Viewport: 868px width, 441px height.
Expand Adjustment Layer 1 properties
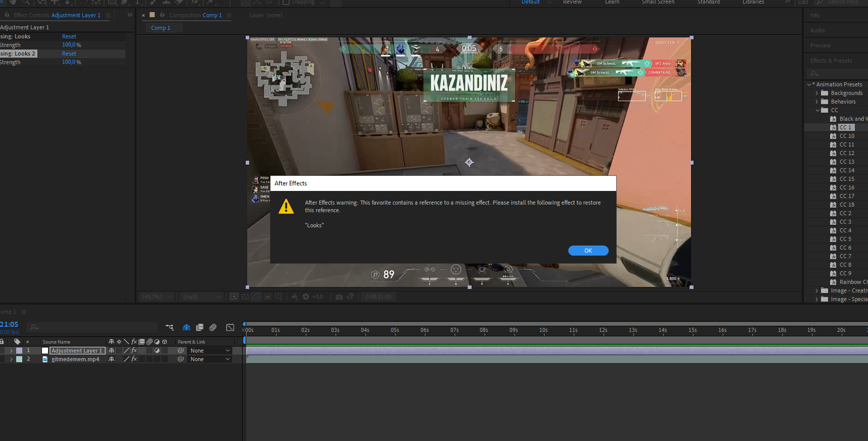(x=11, y=351)
